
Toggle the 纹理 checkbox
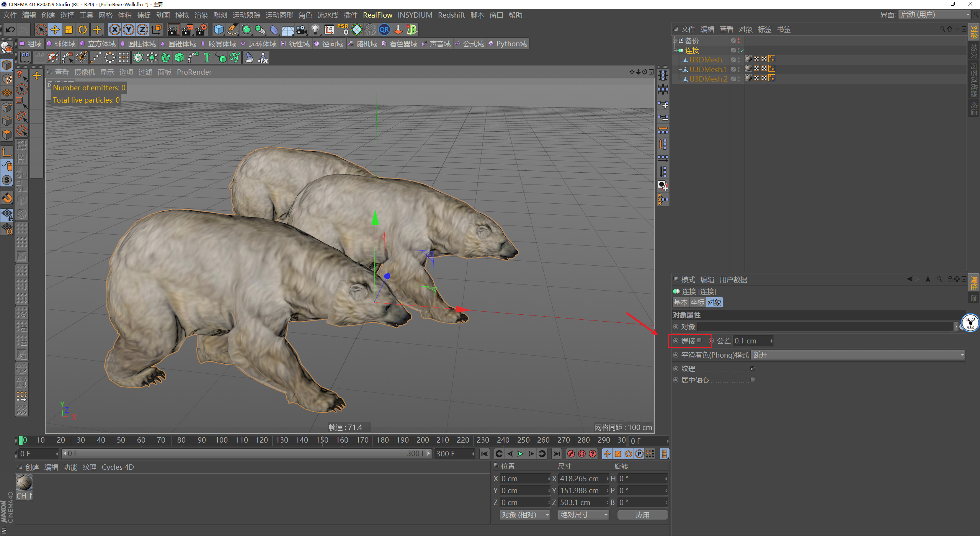pos(753,368)
